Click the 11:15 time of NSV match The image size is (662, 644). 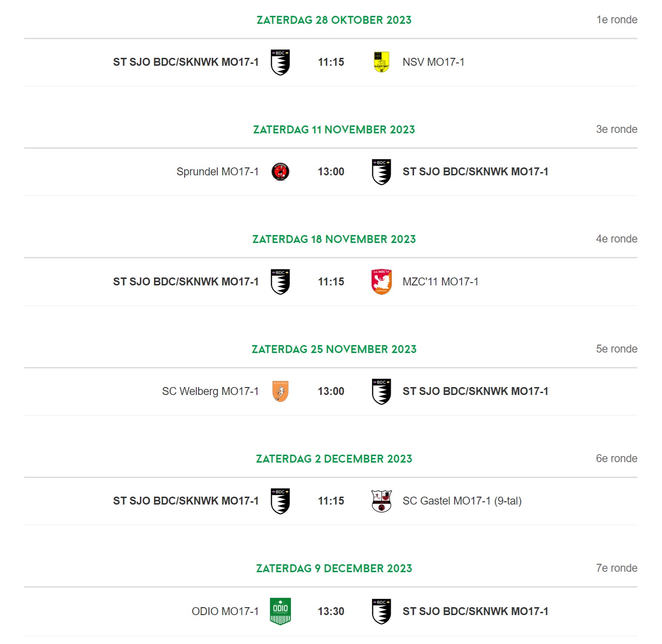click(x=331, y=62)
